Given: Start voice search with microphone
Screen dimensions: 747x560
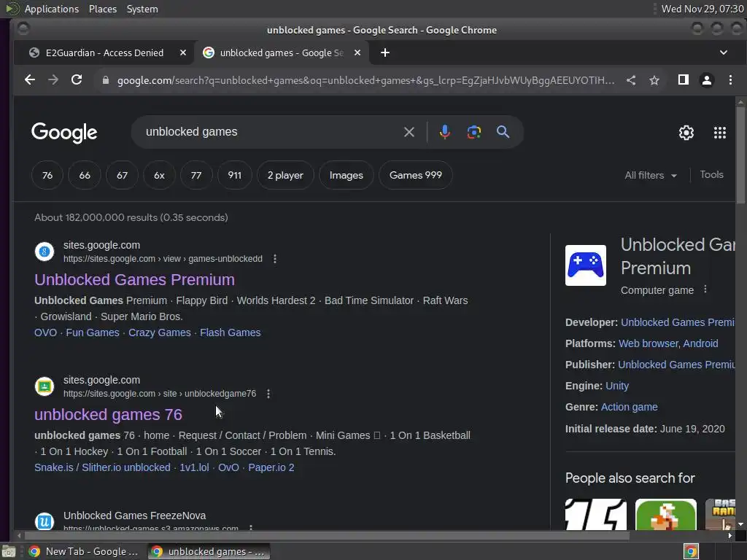Looking at the screenshot, I should click(444, 132).
